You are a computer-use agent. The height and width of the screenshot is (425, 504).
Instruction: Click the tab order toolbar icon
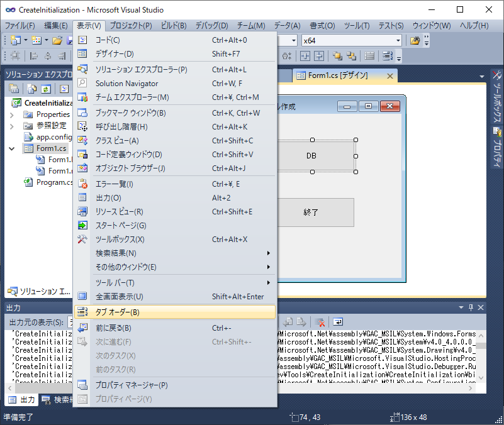[388, 56]
